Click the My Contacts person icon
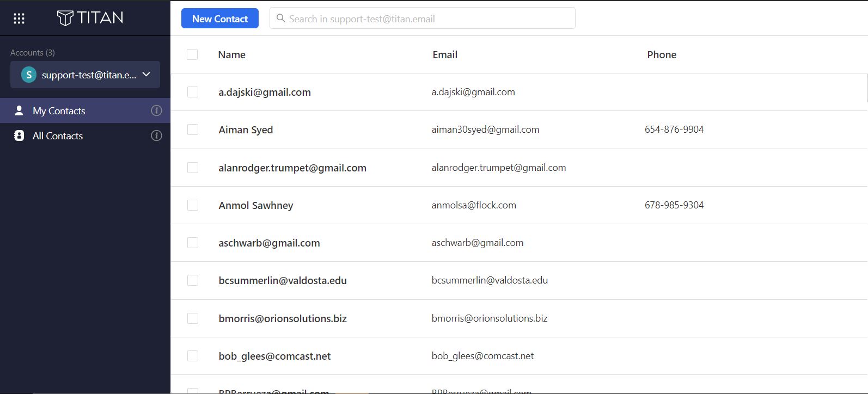Viewport: 868px width, 394px height. pyautogui.click(x=19, y=110)
